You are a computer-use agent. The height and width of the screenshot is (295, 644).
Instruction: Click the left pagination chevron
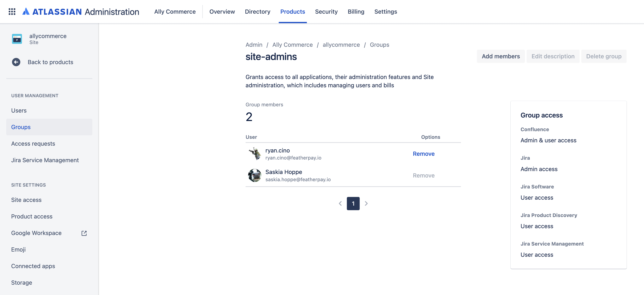340,203
